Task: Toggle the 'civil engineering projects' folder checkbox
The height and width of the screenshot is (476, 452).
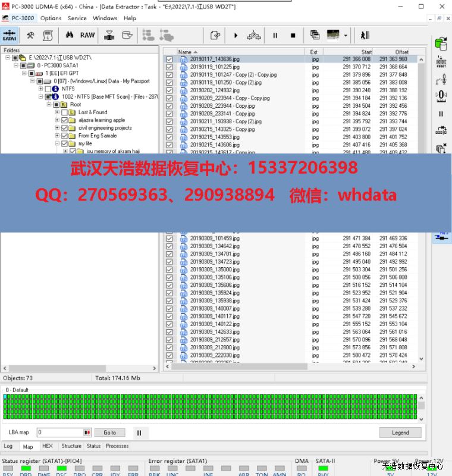Action: tap(64, 128)
